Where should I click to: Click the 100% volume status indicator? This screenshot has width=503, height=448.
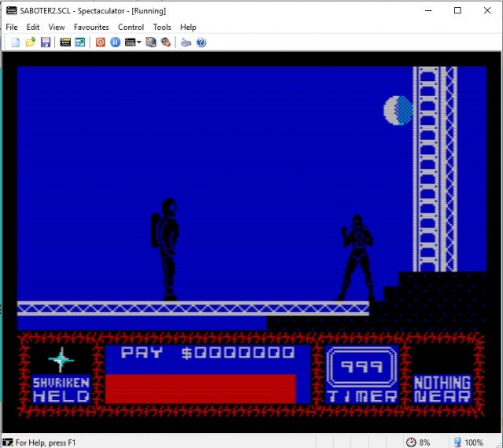coord(468,442)
